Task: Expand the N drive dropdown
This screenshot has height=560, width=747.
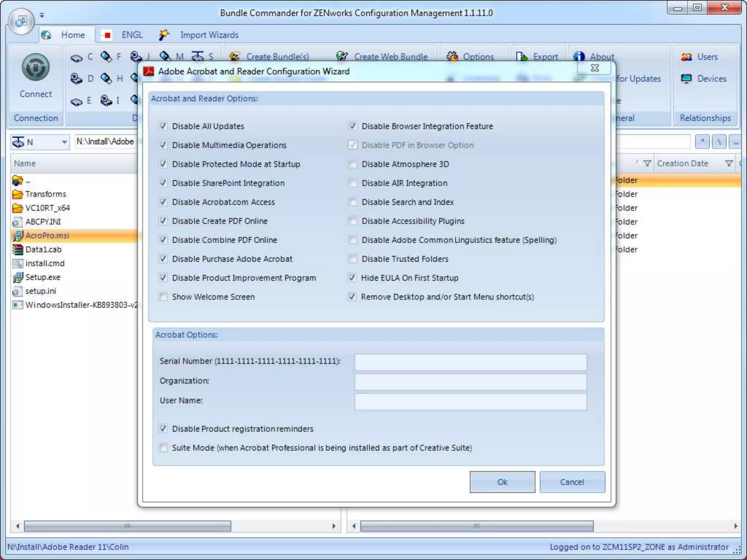Action: click(64, 142)
